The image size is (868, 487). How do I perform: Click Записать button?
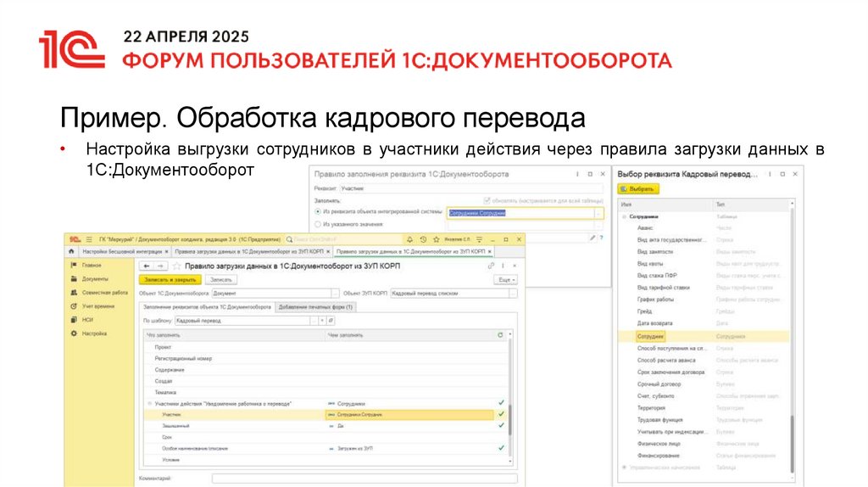click(221, 280)
